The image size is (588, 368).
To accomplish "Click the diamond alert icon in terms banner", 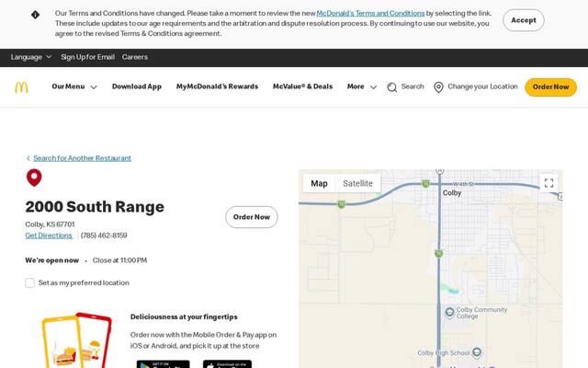I will (35, 15).
